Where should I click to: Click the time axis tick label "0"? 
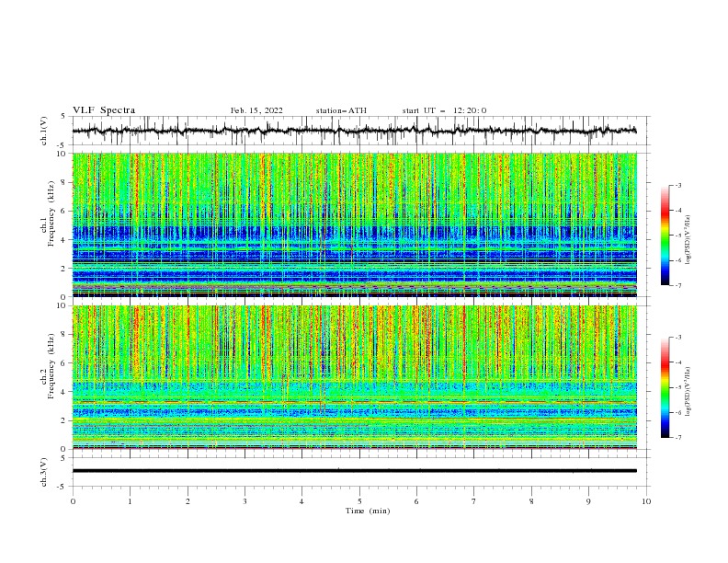[73, 501]
